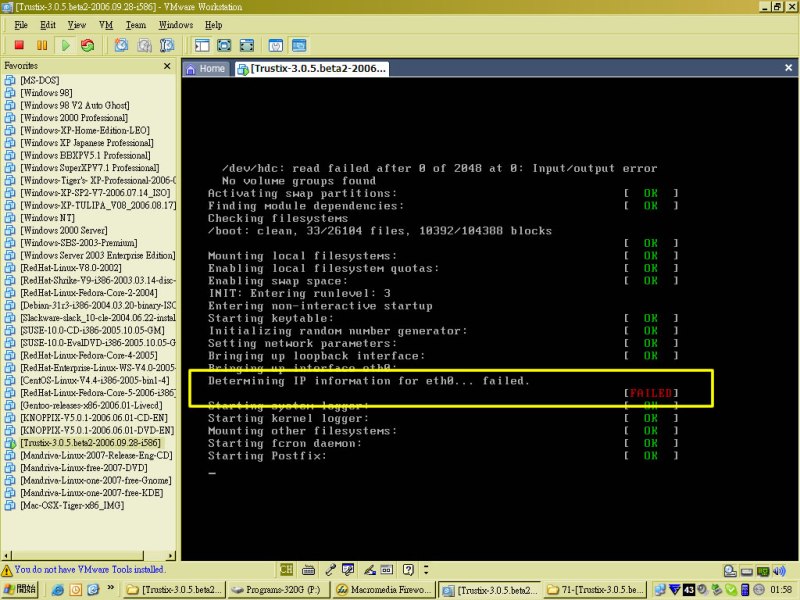Switch to the Trustix-3.0.5.beta2 VM tab
Image resolution: width=800 pixels, height=600 pixels.
click(x=312, y=68)
